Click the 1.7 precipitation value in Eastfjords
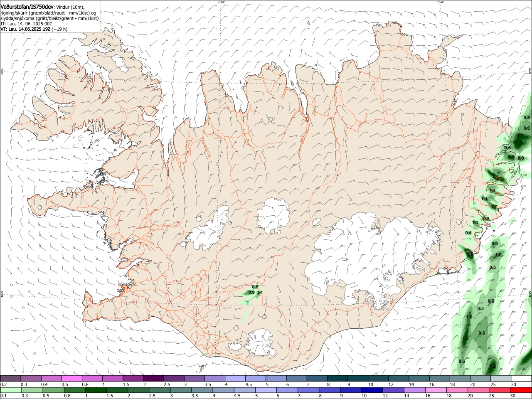The image size is (532, 399). (493, 207)
